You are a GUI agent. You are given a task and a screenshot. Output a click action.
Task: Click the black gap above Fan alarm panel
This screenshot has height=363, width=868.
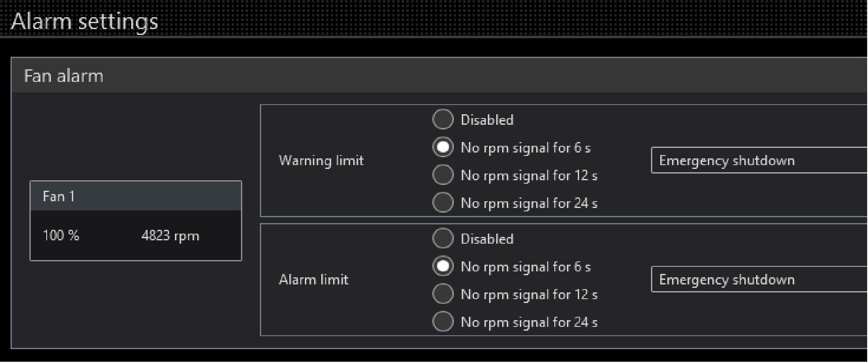[x=421, y=47]
